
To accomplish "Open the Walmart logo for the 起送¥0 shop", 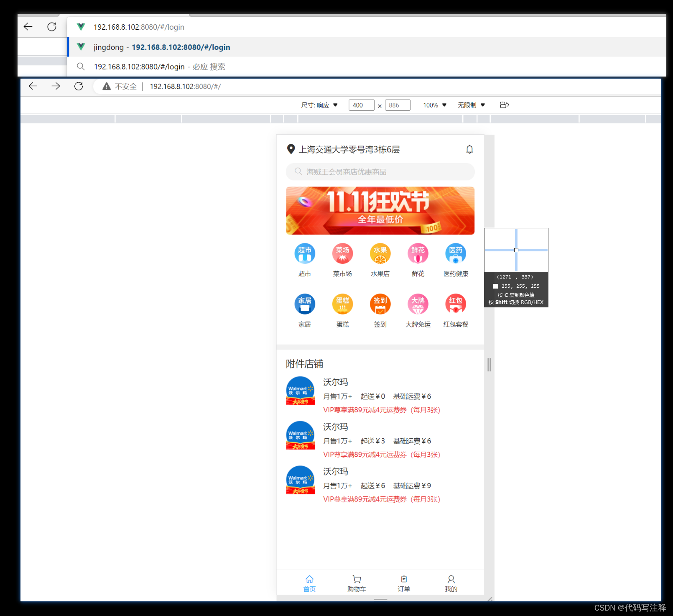I will point(300,391).
